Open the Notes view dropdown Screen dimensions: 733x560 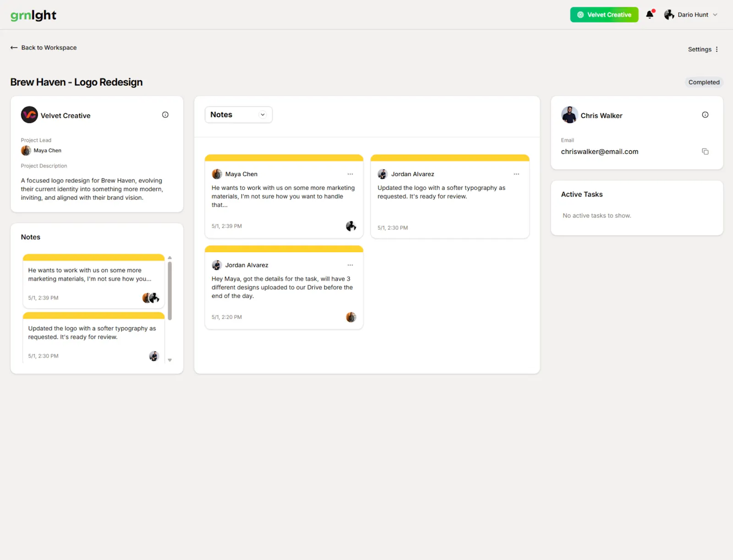pos(238,115)
